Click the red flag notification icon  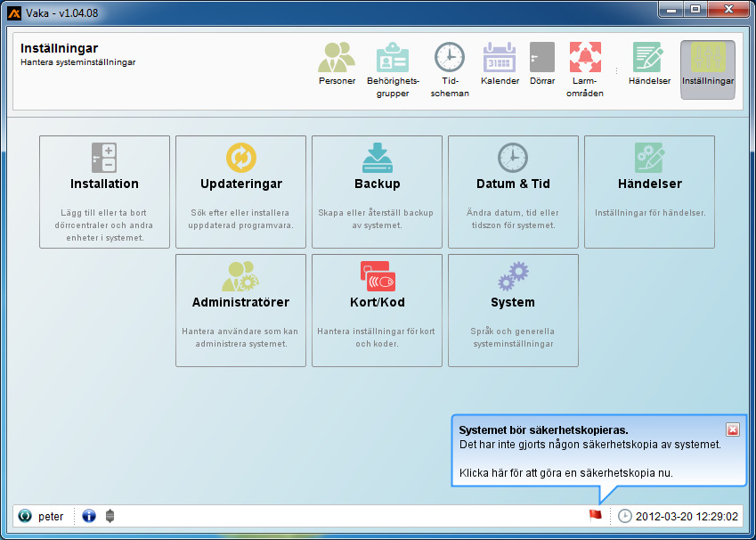(596, 515)
